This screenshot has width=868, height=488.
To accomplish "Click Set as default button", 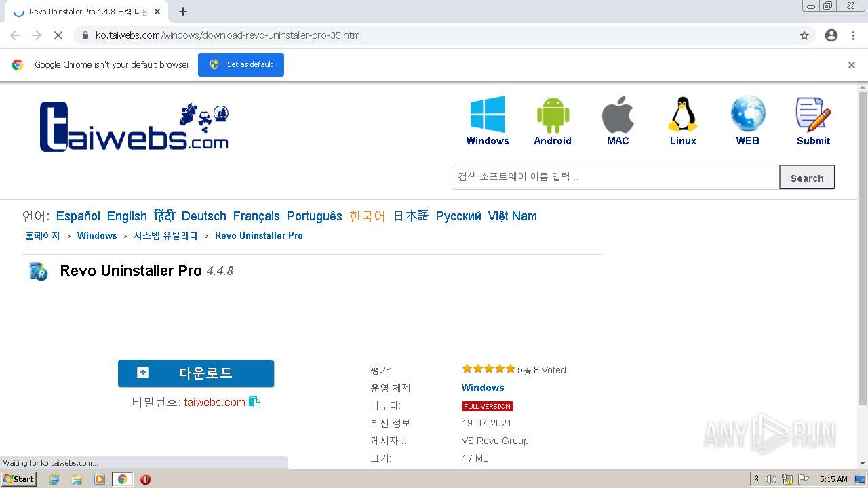I will [241, 64].
